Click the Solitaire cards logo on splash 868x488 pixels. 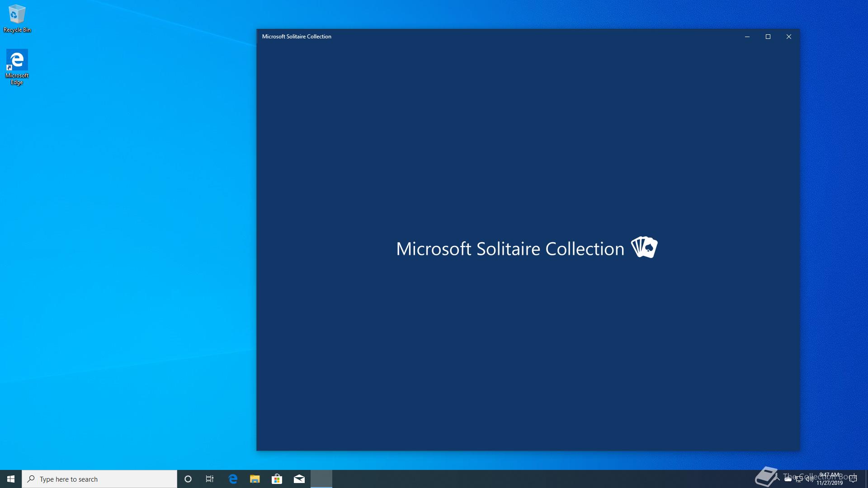644,247
